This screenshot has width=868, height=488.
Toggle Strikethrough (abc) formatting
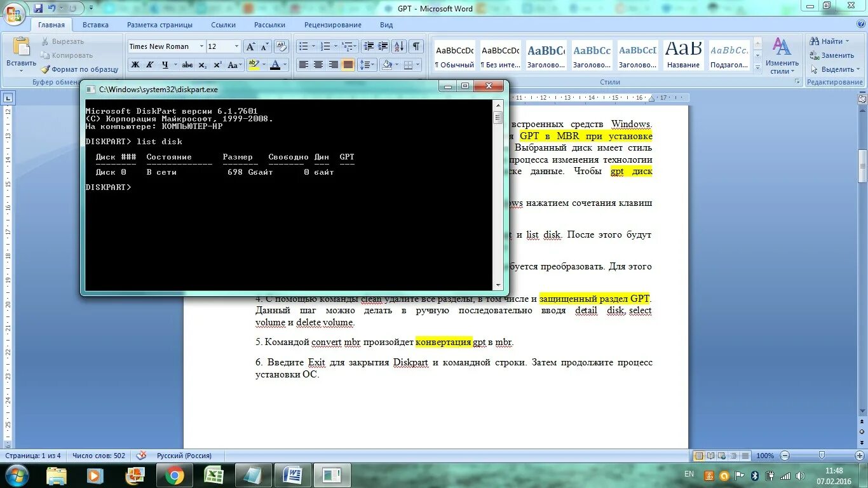click(x=187, y=65)
